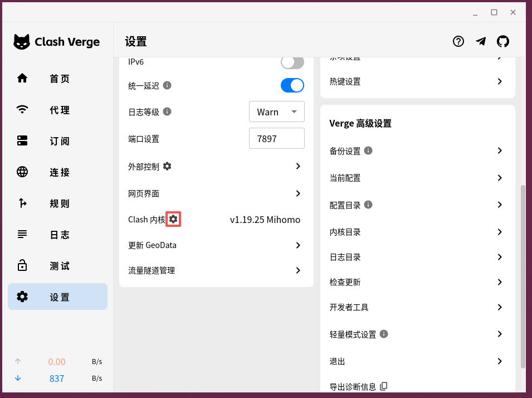
Task: Open the help manual question-mark icon
Action: 458,41
